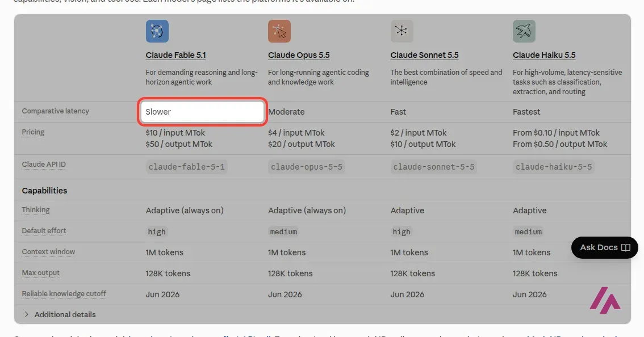Click the Comparative latency row label

pos(56,111)
